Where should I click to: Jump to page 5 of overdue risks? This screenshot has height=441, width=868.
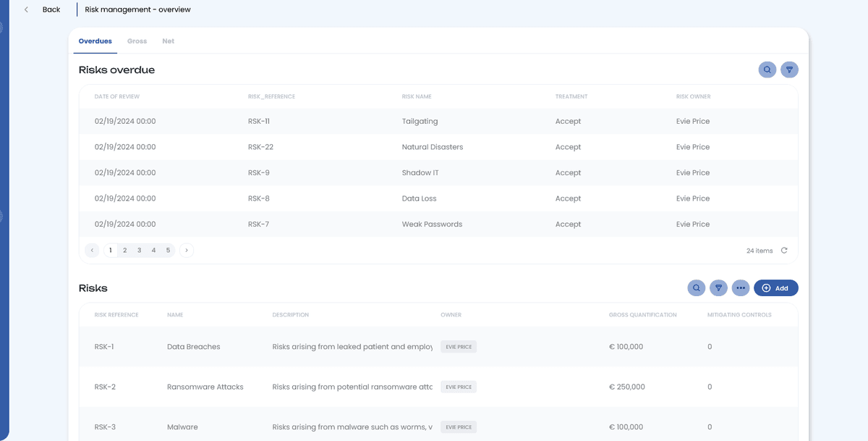[168, 251]
